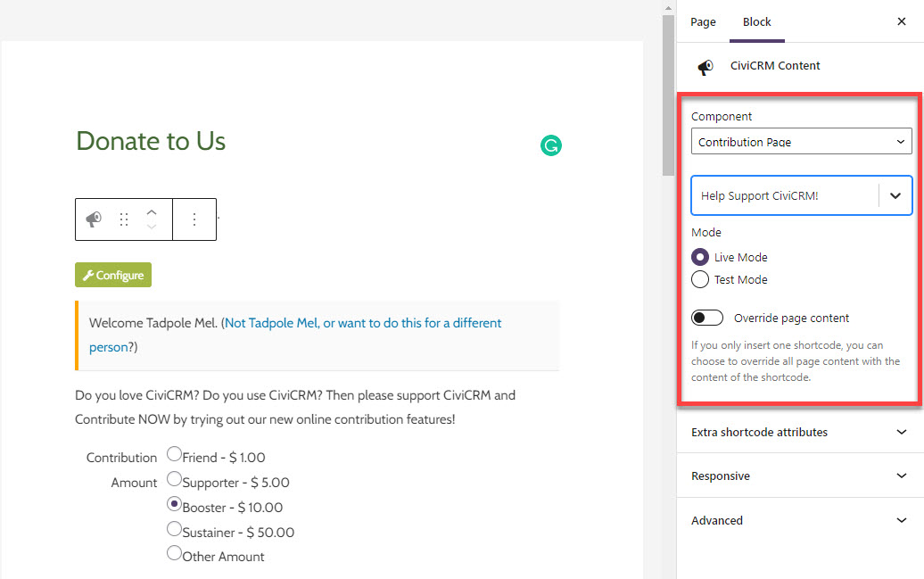This screenshot has width=924, height=579.
Task: Select Other Amount contribution option
Action: click(174, 553)
